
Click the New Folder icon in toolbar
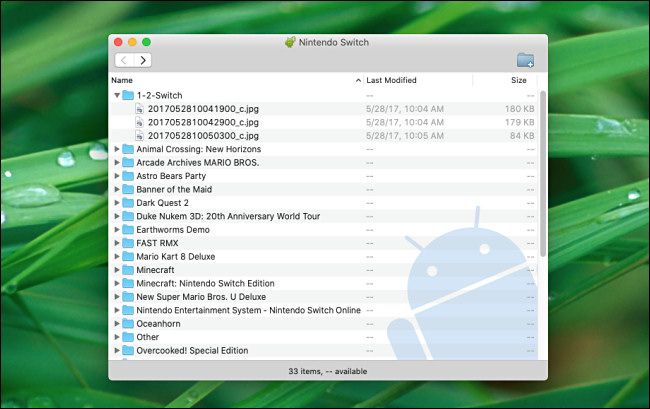tap(525, 60)
